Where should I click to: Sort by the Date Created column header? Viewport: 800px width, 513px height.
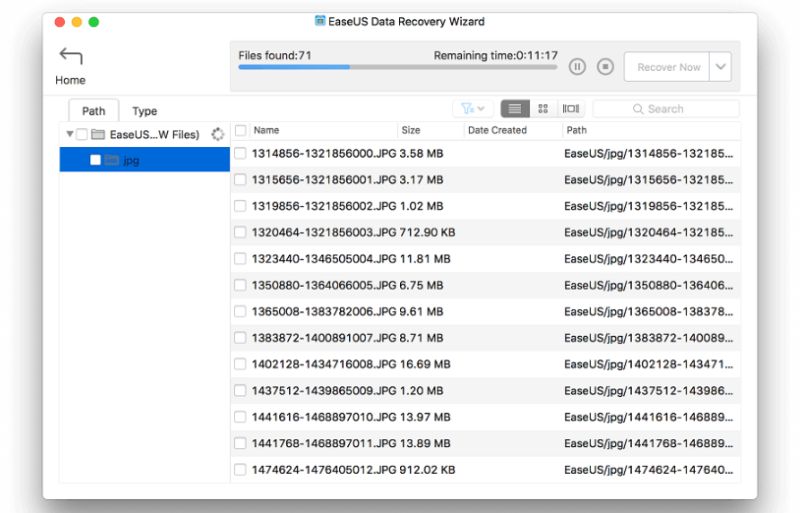point(513,130)
